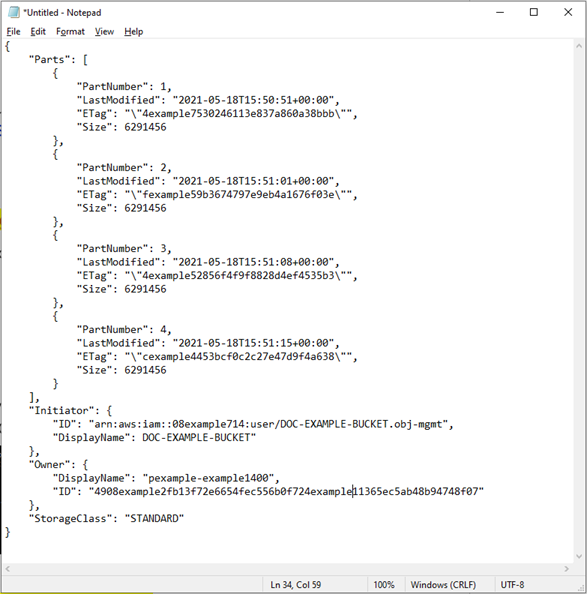The height and width of the screenshot is (594, 587).
Task: Click the horizontal scrollbar left arrow
Action: pos(7,569)
